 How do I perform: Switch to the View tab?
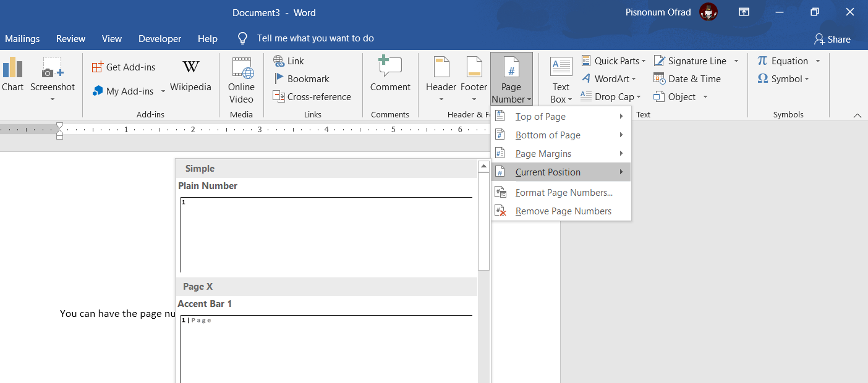click(112, 38)
